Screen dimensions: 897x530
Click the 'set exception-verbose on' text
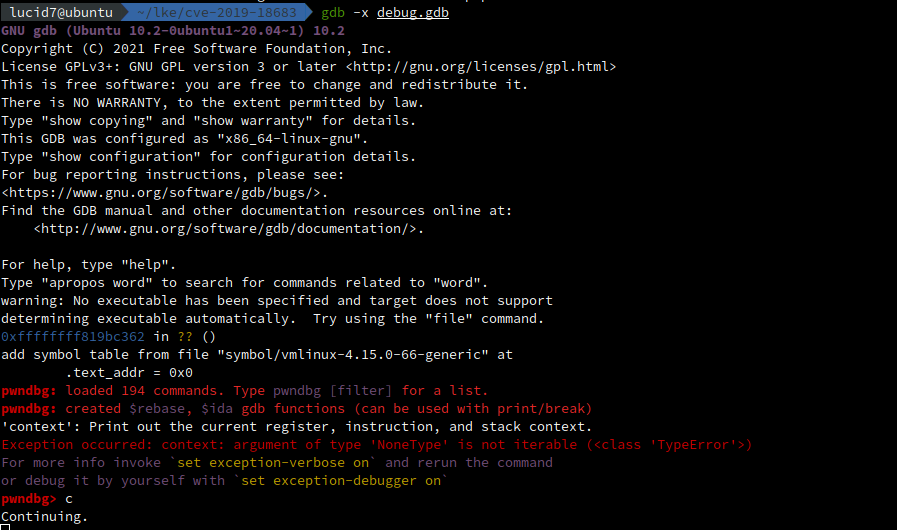pyautogui.click(x=273, y=462)
